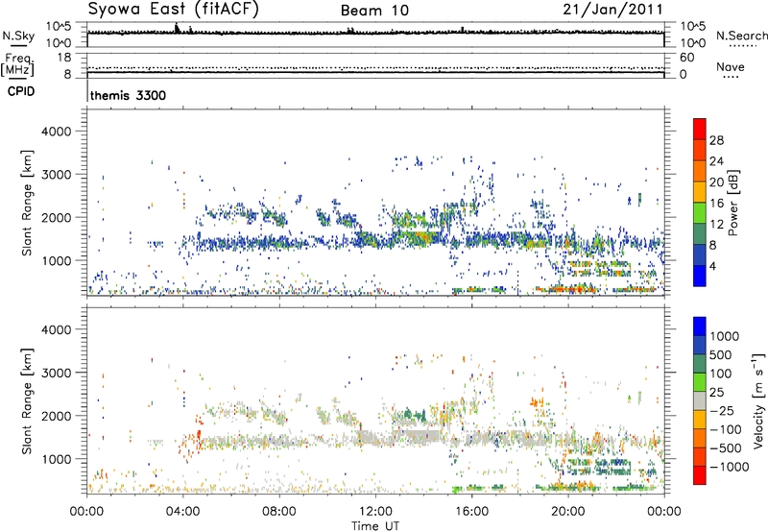Viewport: 768px width, 532px height.
Task: Click the 'N.Search' legend label
Action: pyautogui.click(x=741, y=36)
